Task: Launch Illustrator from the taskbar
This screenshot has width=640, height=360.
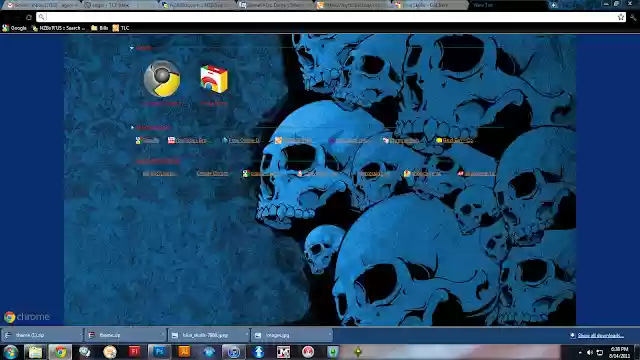Action: (x=184, y=351)
